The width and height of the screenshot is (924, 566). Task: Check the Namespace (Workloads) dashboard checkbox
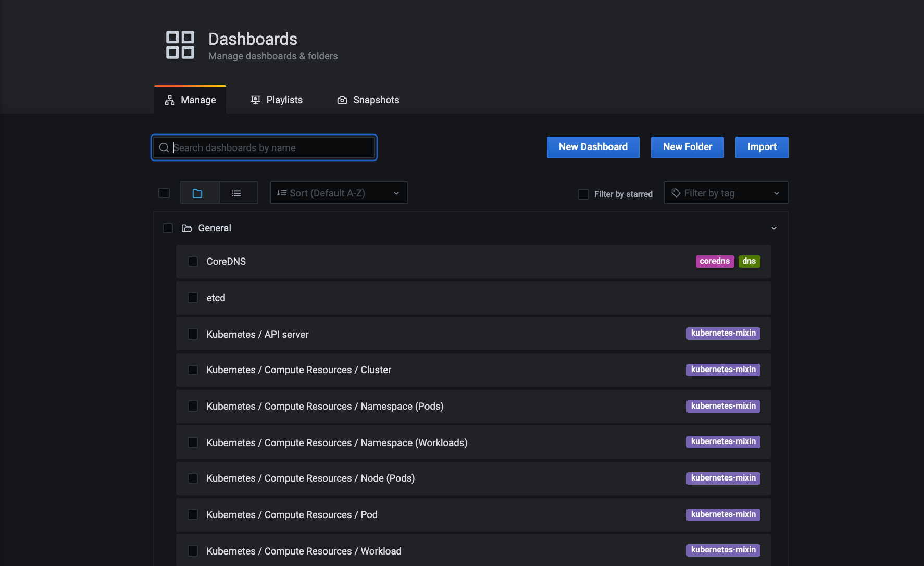coord(193,442)
